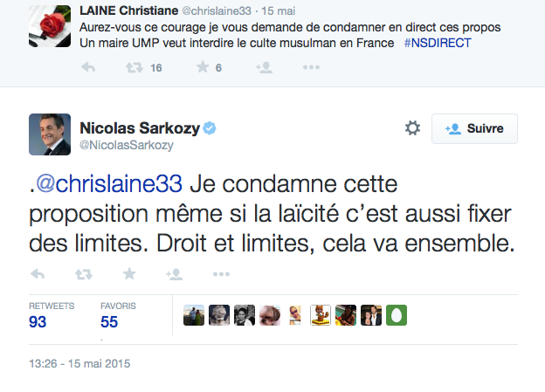Click the Suivre follow button
The height and width of the screenshot is (392, 545).
coord(474,128)
